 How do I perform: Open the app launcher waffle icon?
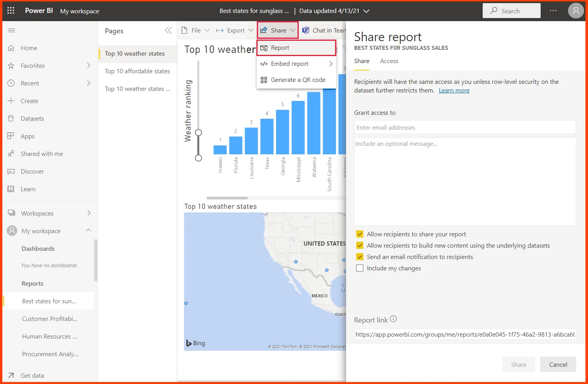pyautogui.click(x=11, y=11)
